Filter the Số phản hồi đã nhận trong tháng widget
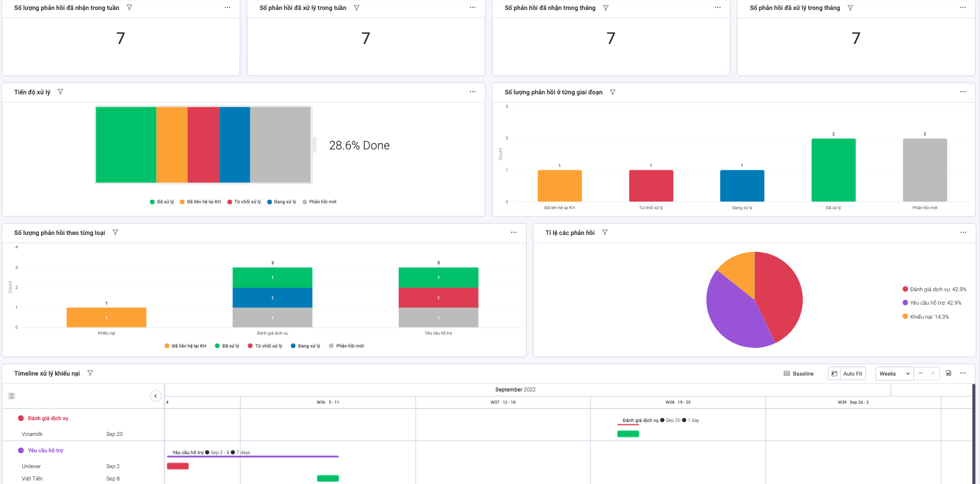The width and height of the screenshot is (980, 484). tap(606, 8)
